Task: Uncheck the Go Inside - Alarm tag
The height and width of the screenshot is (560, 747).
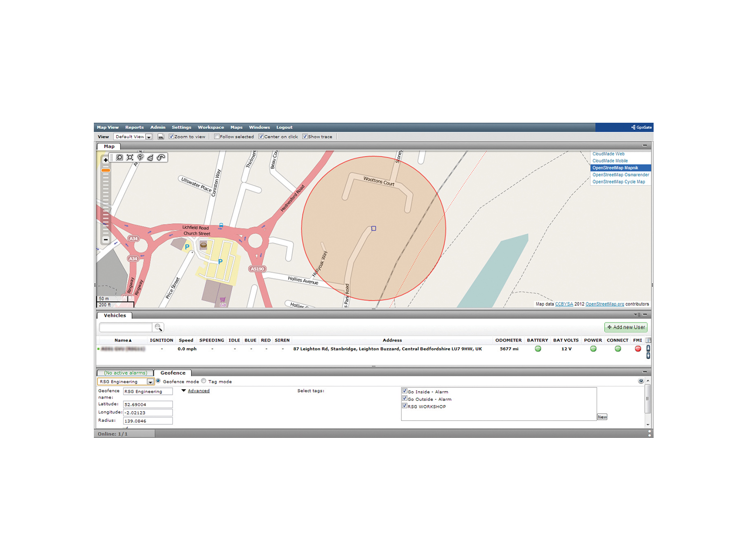Action: pyautogui.click(x=404, y=391)
